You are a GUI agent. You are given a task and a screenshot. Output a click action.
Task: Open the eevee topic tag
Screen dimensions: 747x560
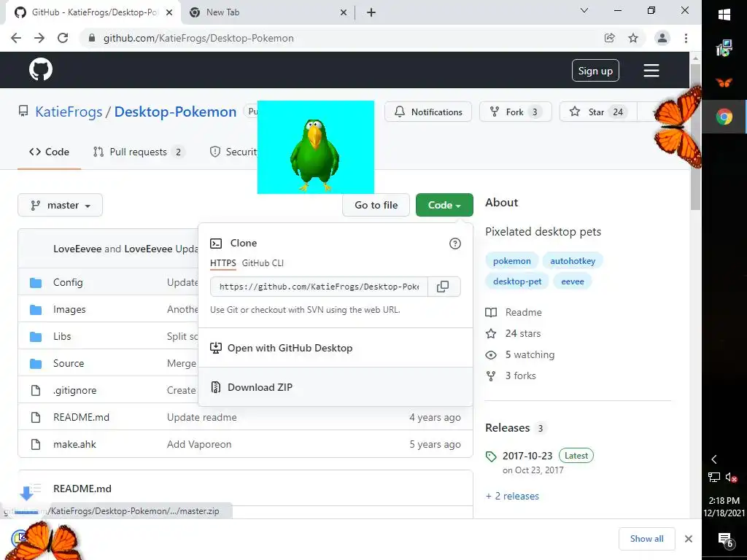click(572, 281)
